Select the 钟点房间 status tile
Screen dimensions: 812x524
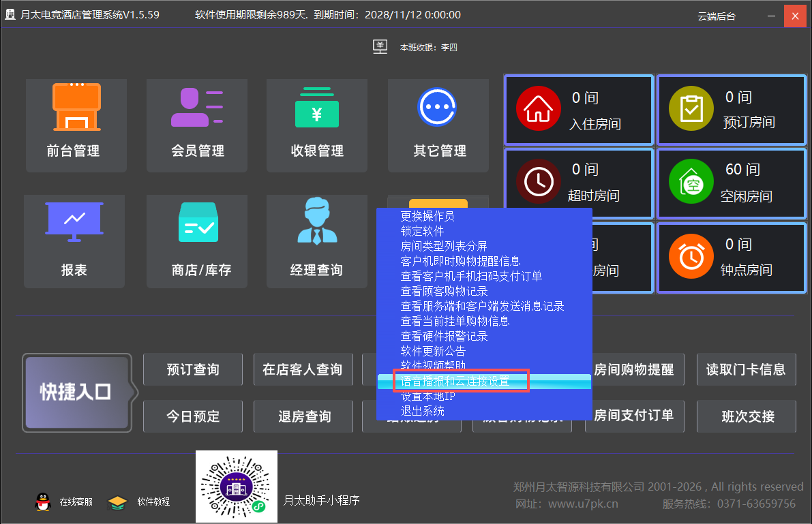731,256
